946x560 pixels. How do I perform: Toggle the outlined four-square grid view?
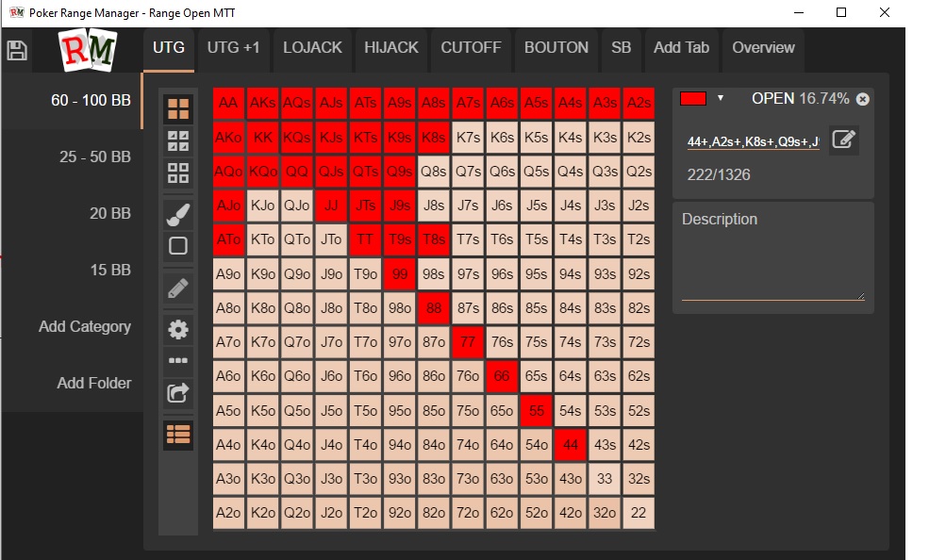point(178,173)
